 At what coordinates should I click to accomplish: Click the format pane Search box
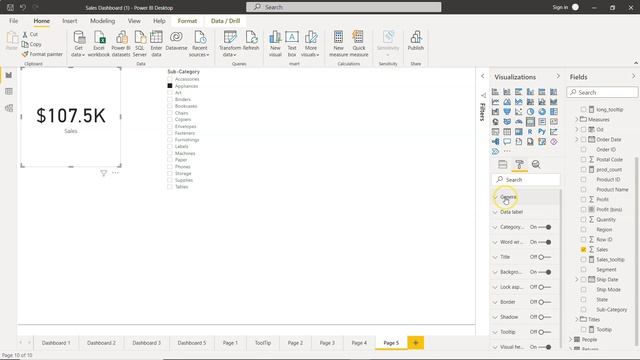pos(526,180)
